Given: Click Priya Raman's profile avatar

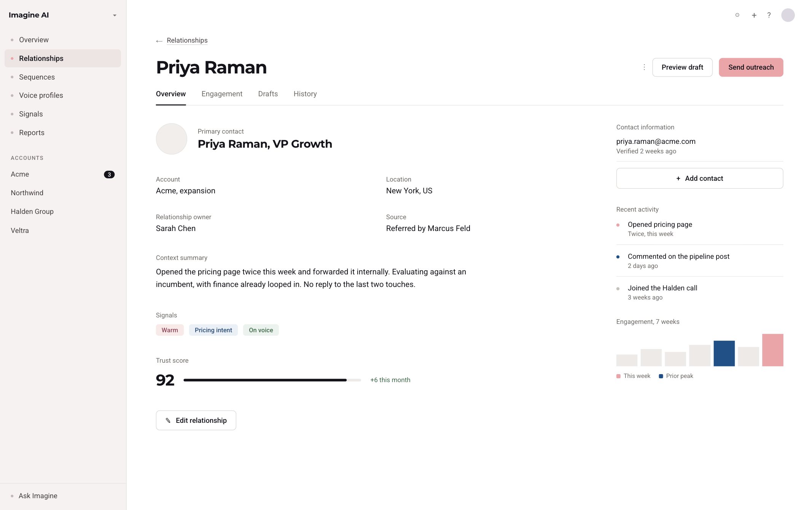Looking at the screenshot, I should click(x=171, y=139).
